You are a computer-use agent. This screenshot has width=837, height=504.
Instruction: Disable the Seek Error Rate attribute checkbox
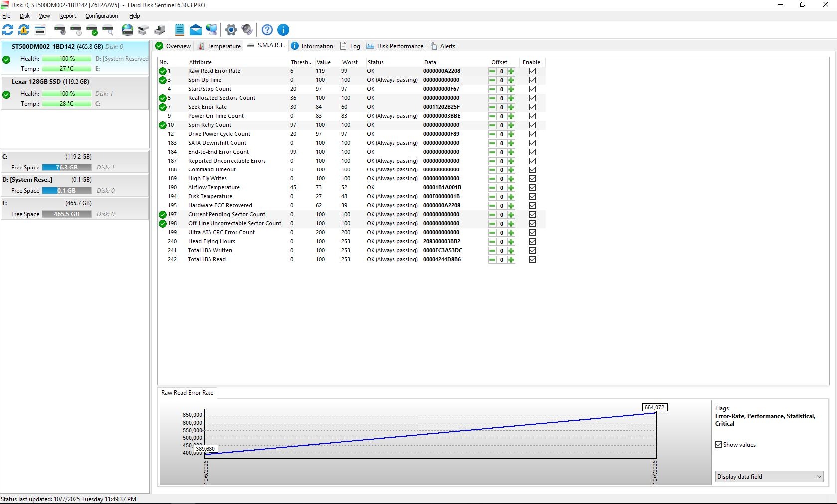532,107
